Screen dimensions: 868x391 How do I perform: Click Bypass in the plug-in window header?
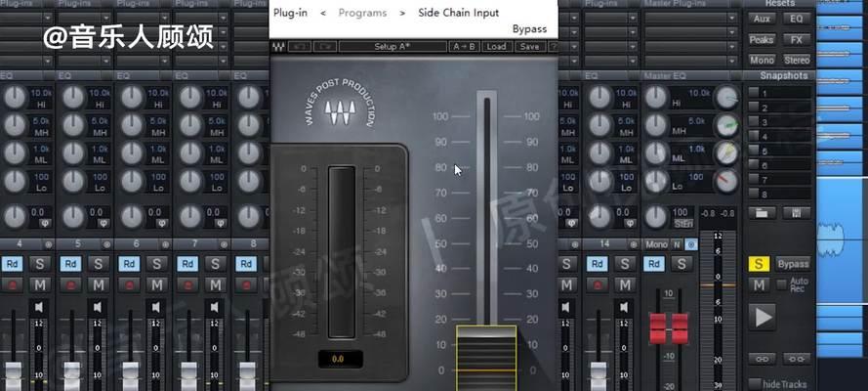point(529,28)
